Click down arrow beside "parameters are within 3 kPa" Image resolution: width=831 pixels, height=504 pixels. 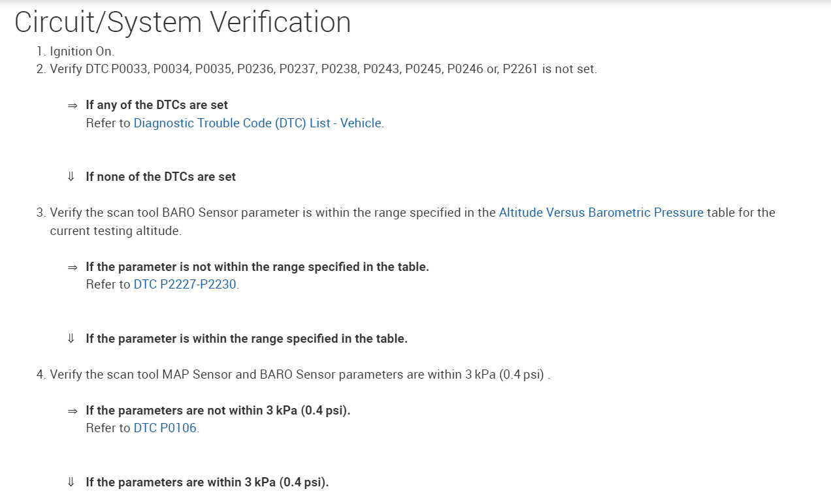pyautogui.click(x=71, y=482)
